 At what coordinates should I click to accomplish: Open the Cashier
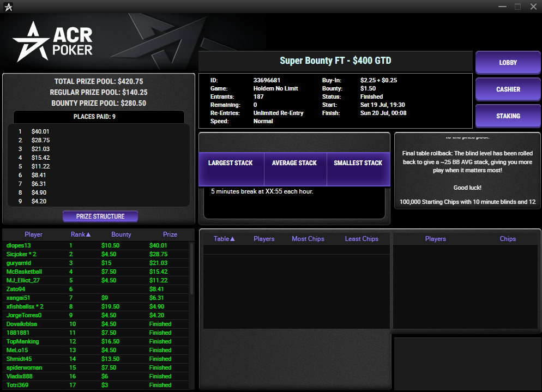(x=508, y=89)
